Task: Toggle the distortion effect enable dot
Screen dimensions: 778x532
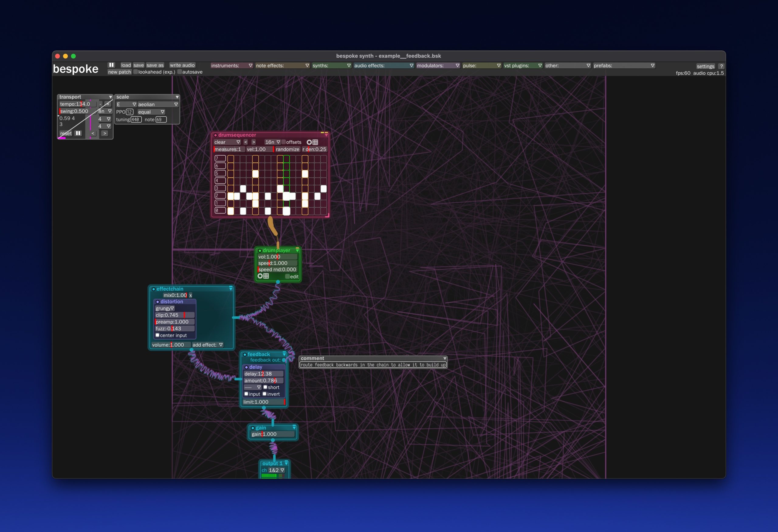Action: 158,302
